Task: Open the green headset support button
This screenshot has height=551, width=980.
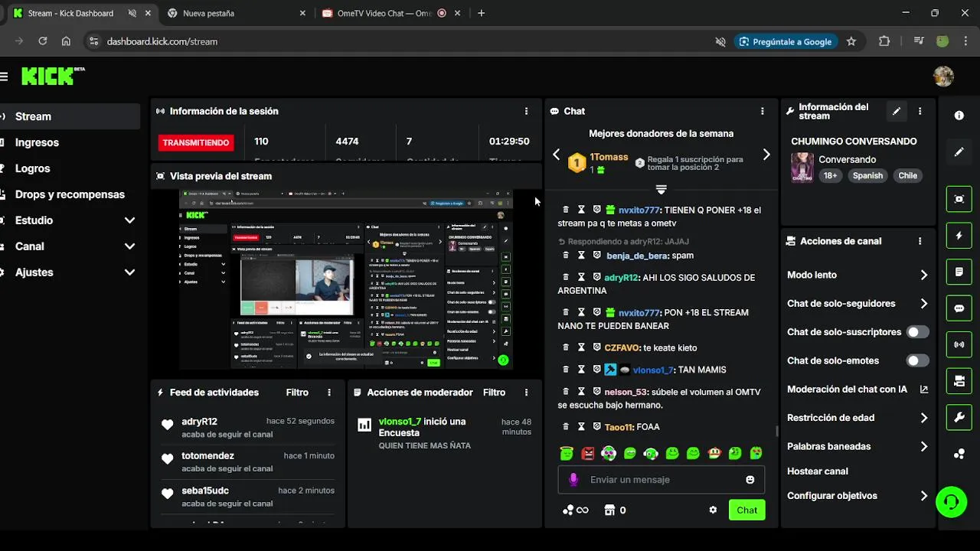Action: point(952,502)
